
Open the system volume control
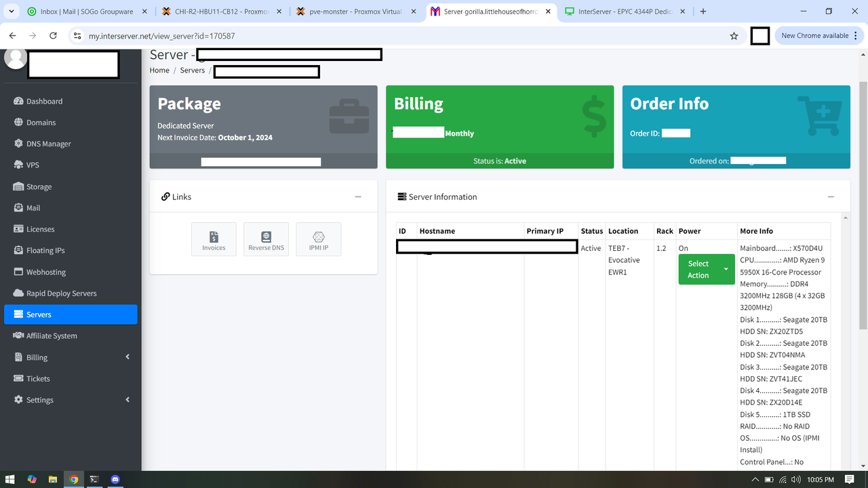[797, 480]
